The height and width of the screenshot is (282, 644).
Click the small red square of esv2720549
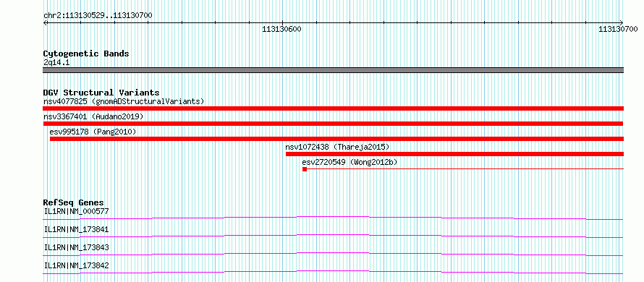click(x=305, y=169)
